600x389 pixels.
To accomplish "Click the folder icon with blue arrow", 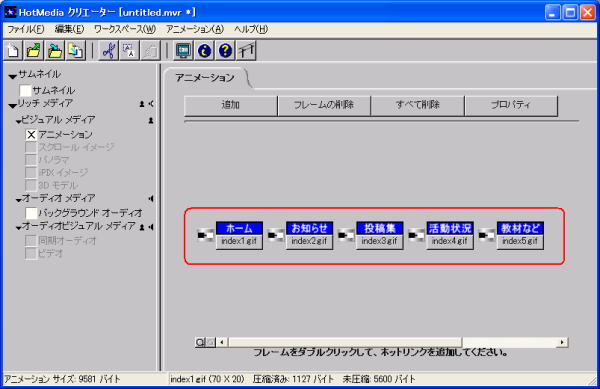I will pyautogui.click(x=55, y=50).
